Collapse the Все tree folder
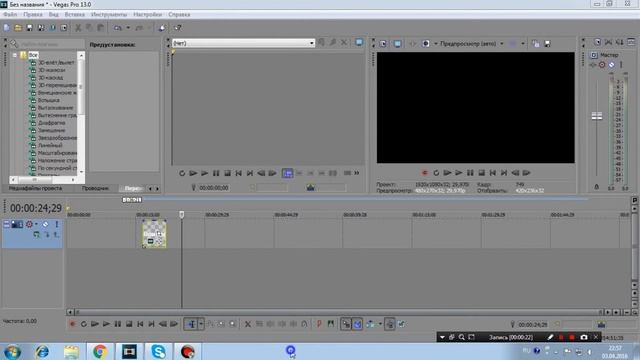The width and height of the screenshot is (640, 360). click(15, 55)
